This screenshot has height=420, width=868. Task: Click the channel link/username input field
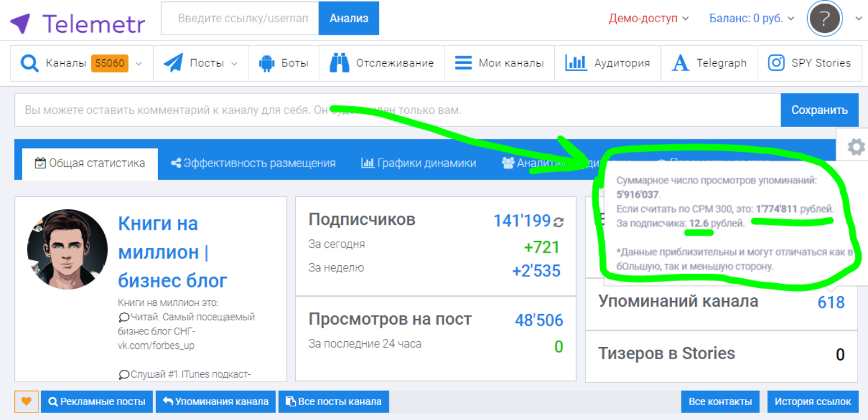(x=240, y=19)
